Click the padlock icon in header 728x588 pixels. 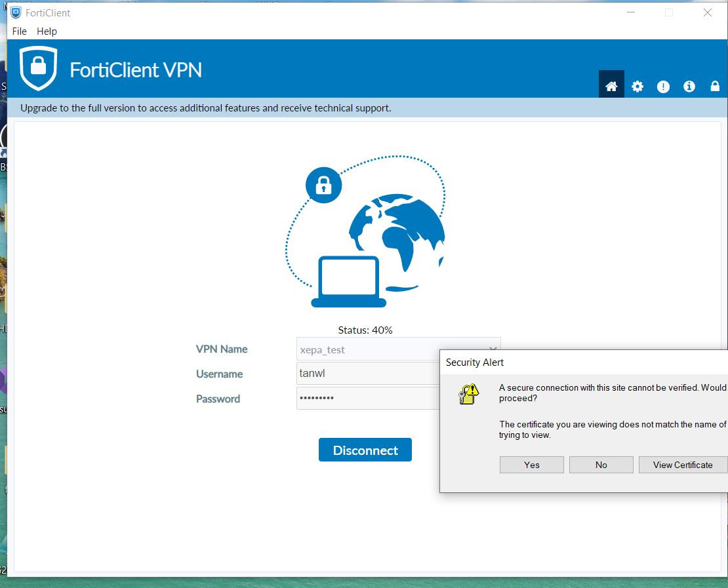pyautogui.click(x=715, y=86)
